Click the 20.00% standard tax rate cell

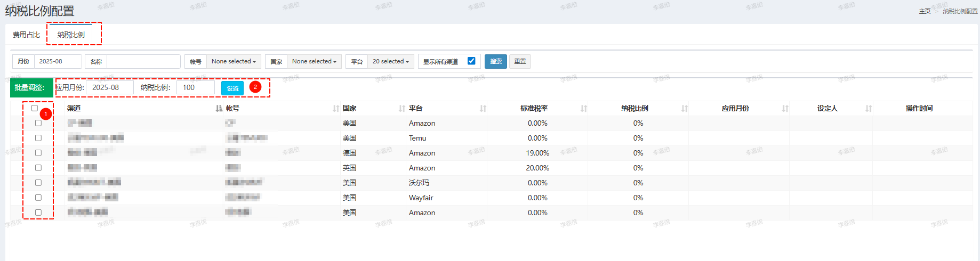537,168
